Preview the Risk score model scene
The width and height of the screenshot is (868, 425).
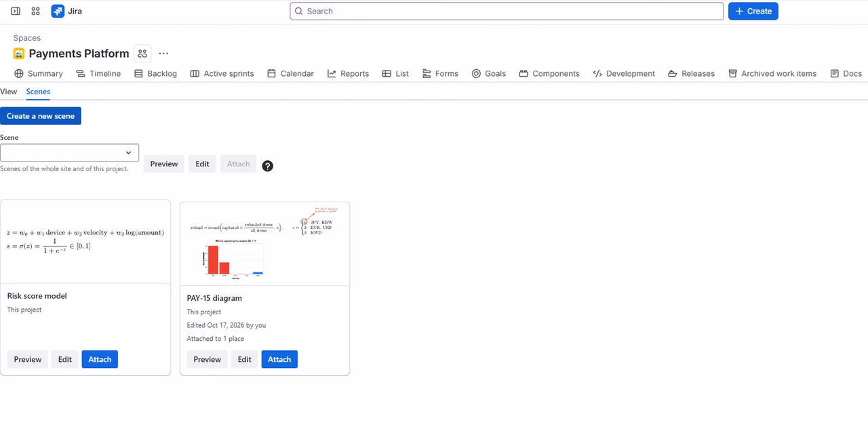(x=28, y=359)
